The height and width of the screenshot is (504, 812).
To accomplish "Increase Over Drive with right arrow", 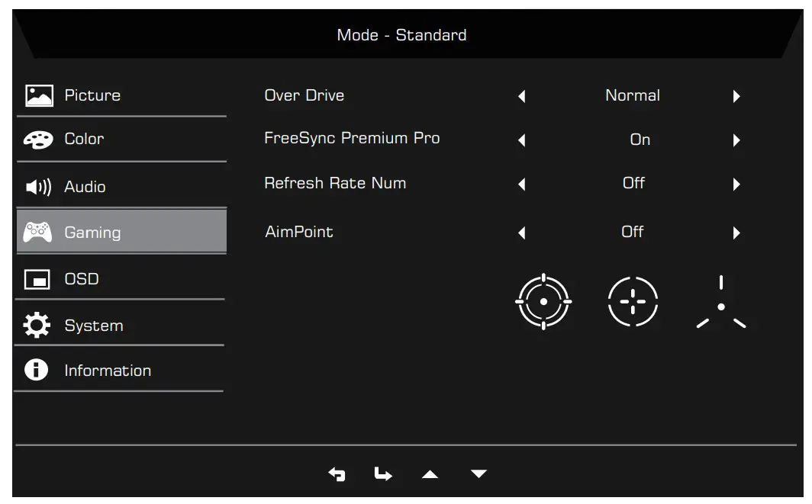I will [736, 96].
